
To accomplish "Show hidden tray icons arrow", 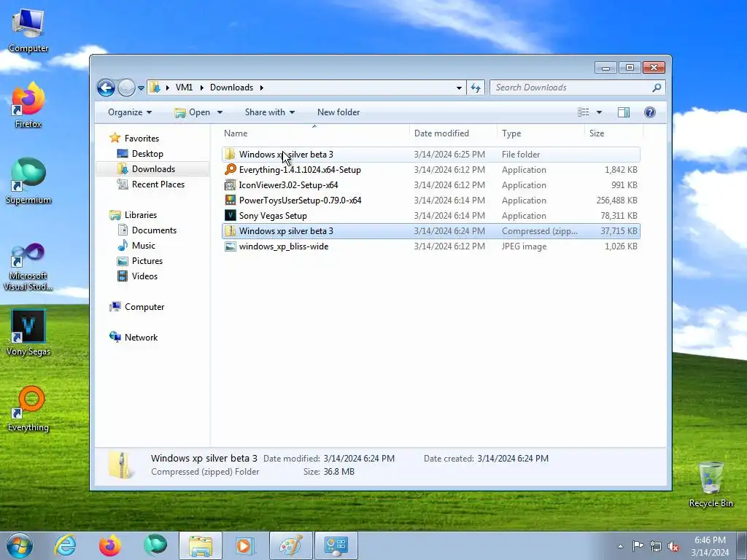I will coord(620,547).
